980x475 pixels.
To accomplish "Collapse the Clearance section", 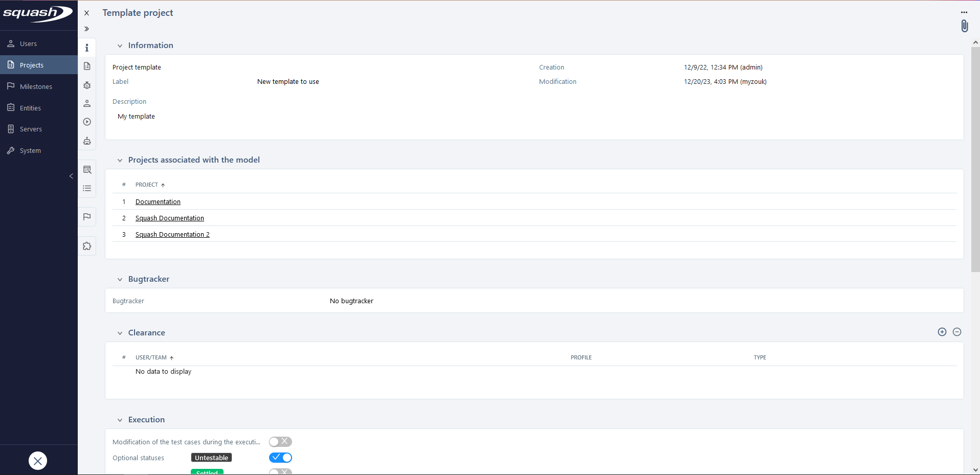I will tap(120, 333).
